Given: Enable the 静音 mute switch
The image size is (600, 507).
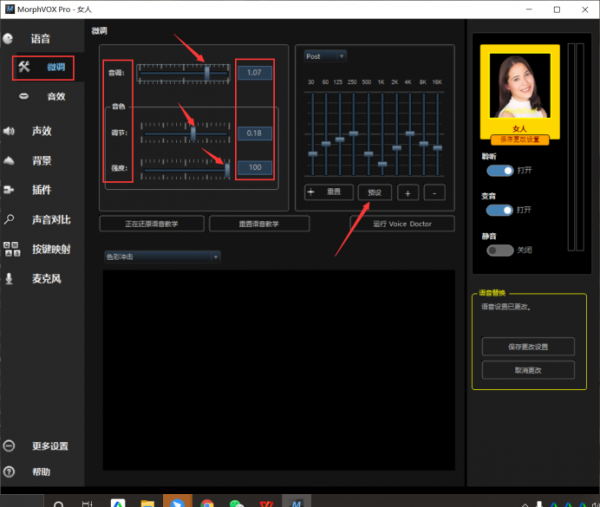Looking at the screenshot, I should tap(500, 250).
